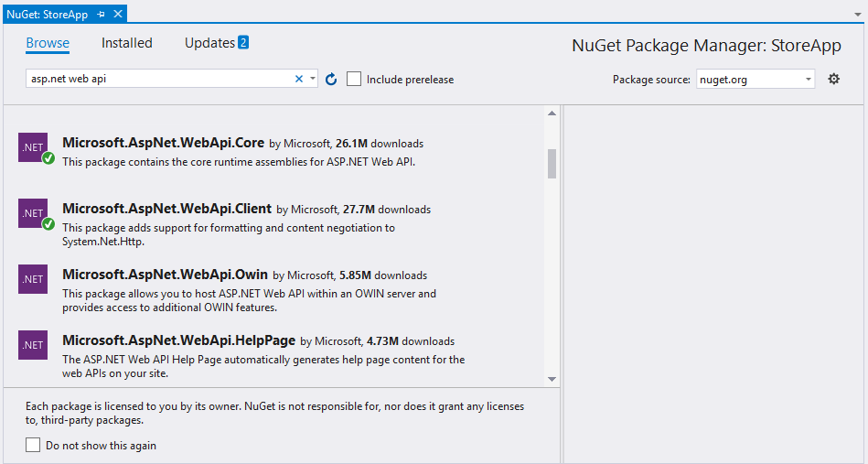Select the Browse tab
Screen dimensions: 868x464
pyautogui.click(x=48, y=43)
